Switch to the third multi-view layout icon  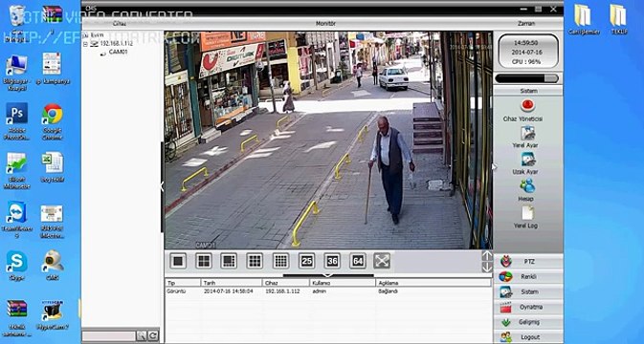click(229, 261)
